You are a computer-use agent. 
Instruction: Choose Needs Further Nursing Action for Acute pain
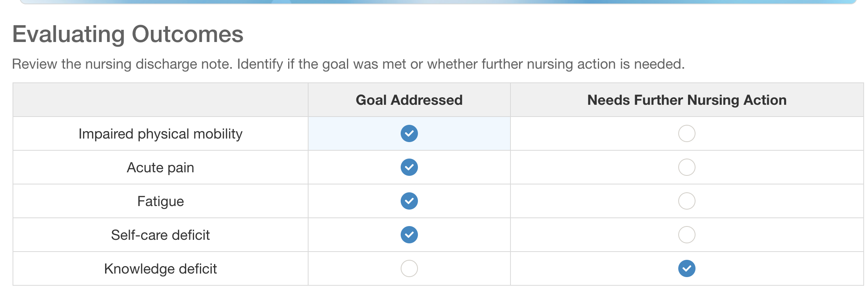(x=686, y=167)
